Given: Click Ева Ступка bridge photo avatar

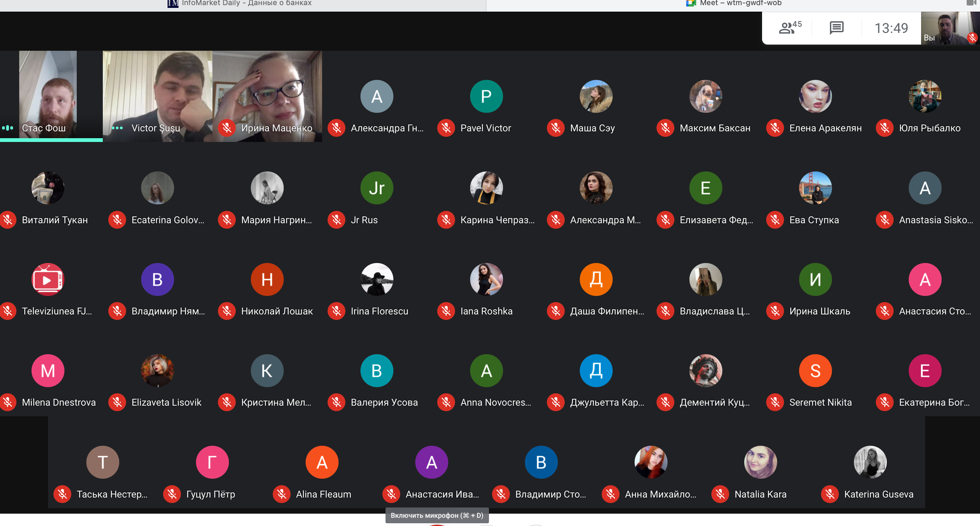Looking at the screenshot, I should (815, 188).
